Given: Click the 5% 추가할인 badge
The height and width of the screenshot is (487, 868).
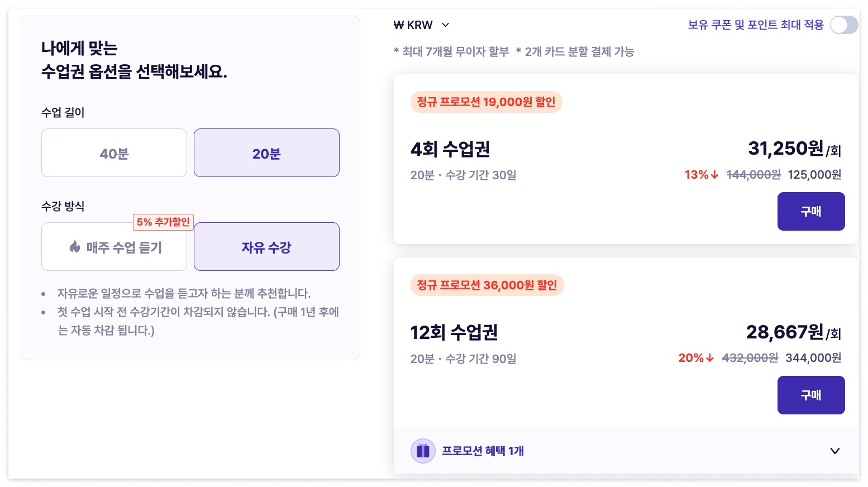Looking at the screenshot, I should click(x=163, y=222).
